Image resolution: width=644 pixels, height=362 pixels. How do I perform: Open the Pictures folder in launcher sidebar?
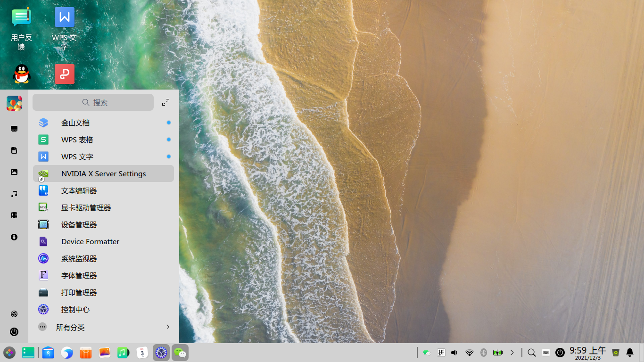14,172
